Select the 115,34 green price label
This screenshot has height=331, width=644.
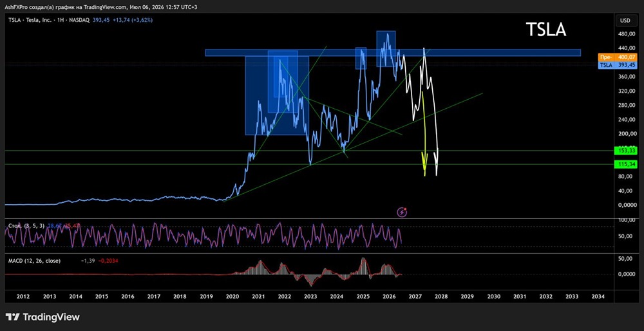point(625,164)
